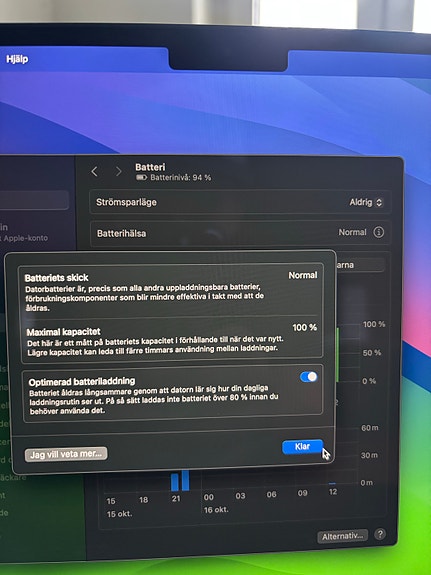
Task: Open the Hjälp menu in the menu bar
Action: click(x=17, y=59)
